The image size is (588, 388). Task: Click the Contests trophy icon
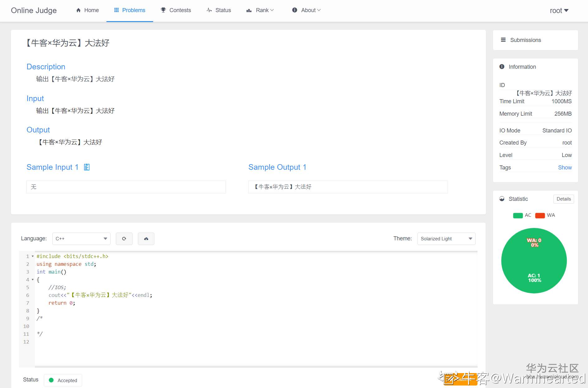163,10
